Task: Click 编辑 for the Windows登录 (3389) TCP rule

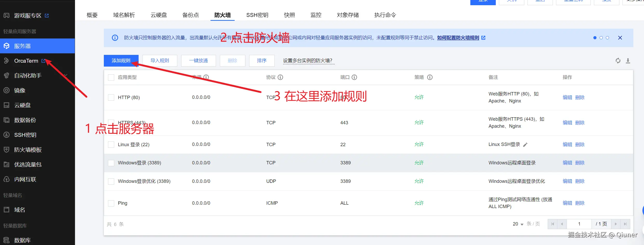Action: 567,163
